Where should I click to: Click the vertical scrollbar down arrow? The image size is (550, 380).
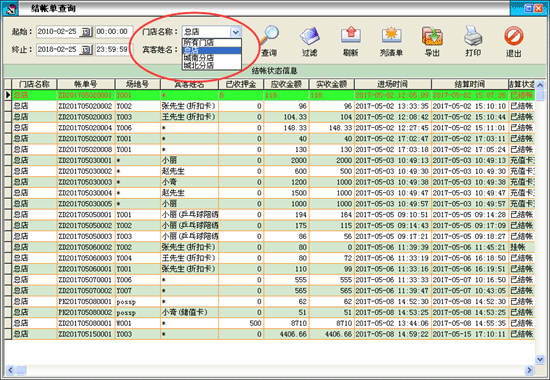[x=539, y=359]
